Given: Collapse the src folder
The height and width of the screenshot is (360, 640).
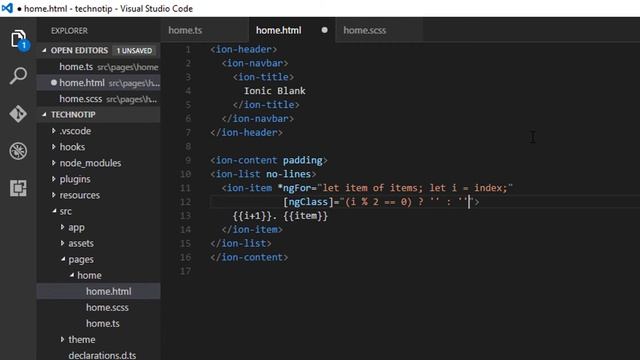Looking at the screenshot, I should pos(54,211).
